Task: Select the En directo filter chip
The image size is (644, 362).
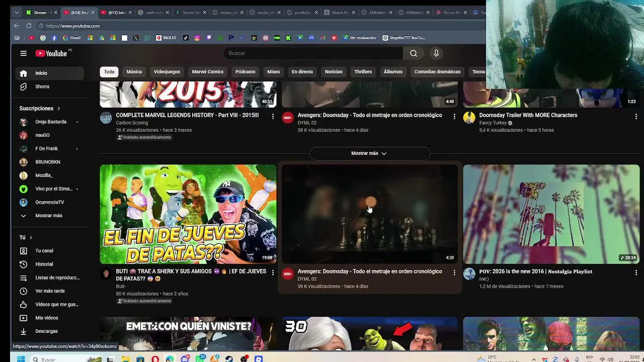Action: click(302, 72)
